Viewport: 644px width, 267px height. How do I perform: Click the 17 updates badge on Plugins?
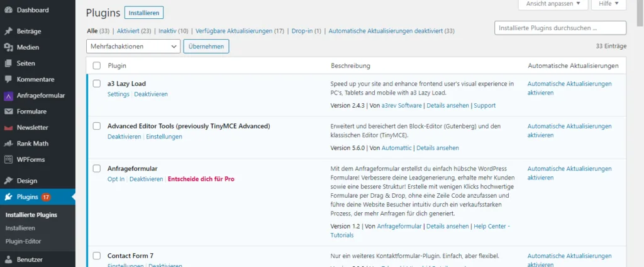(x=45, y=197)
